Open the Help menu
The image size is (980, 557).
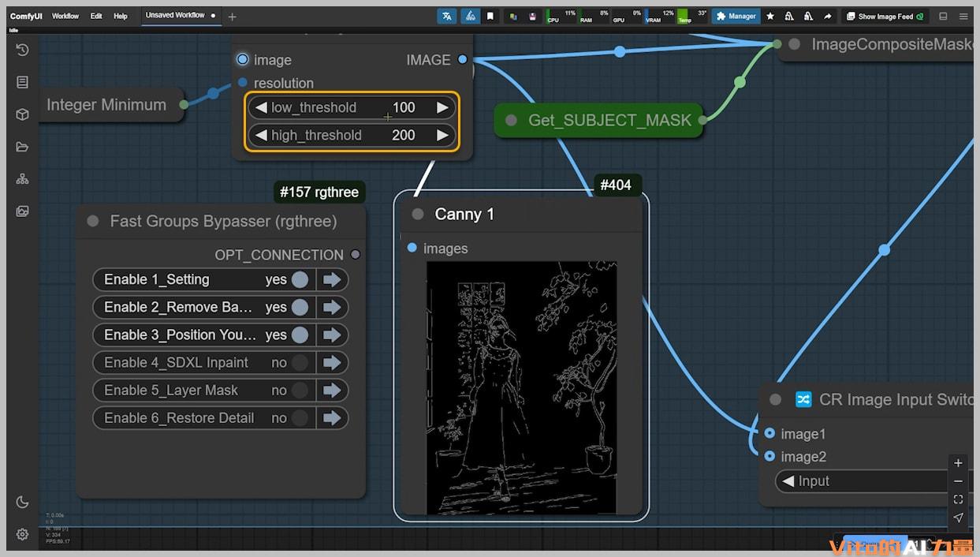pyautogui.click(x=120, y=16)
